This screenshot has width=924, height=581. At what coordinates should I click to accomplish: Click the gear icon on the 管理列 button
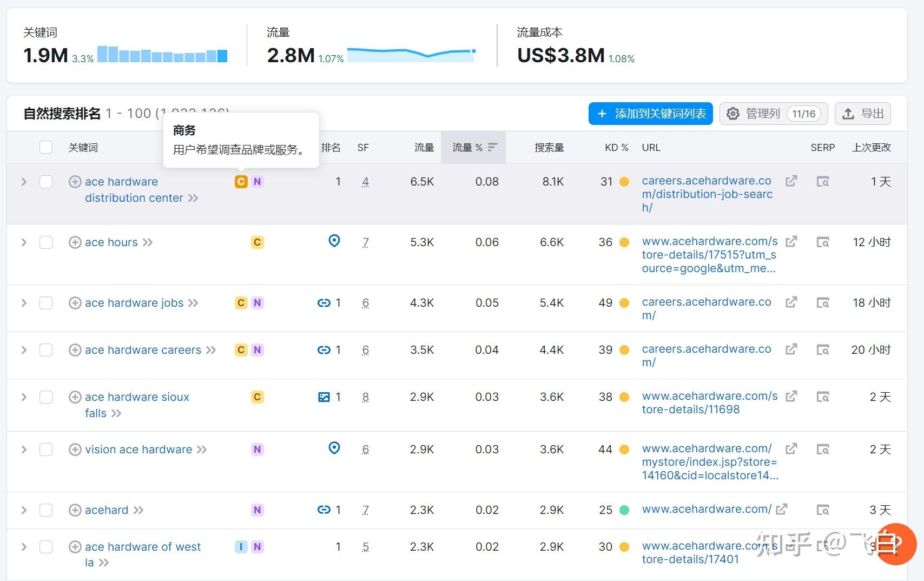pyautogui.click(x=733, y=114)
